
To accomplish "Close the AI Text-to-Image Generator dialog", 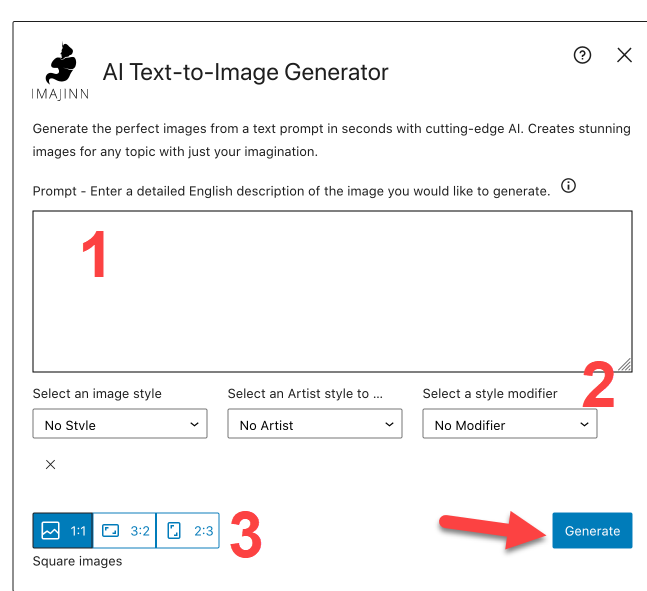I will [625, 56].
